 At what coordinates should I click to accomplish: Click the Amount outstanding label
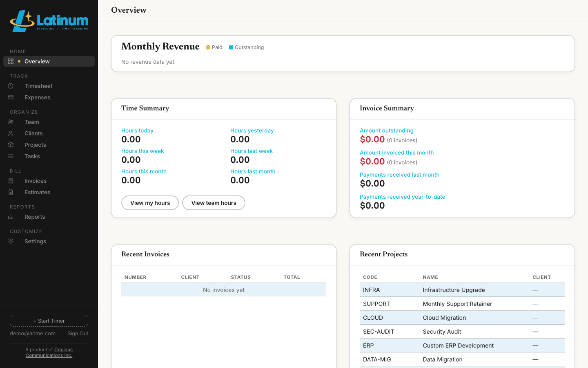[387, 130]
